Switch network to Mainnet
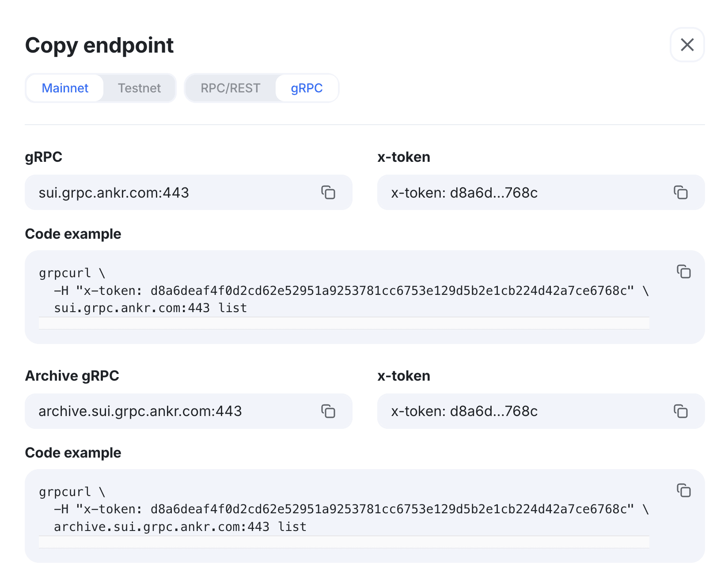 (x=65, y=88)
